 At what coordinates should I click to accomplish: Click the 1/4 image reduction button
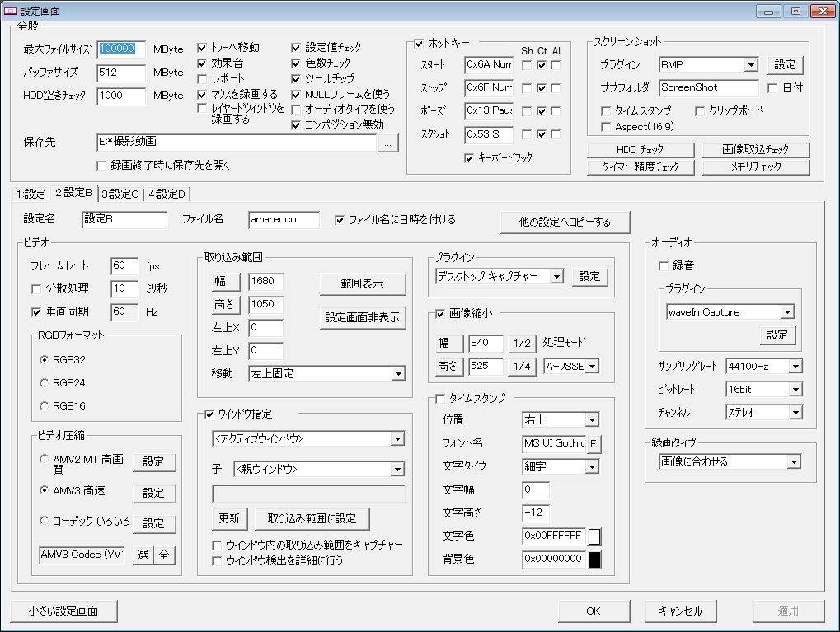(x=522, y=367)
